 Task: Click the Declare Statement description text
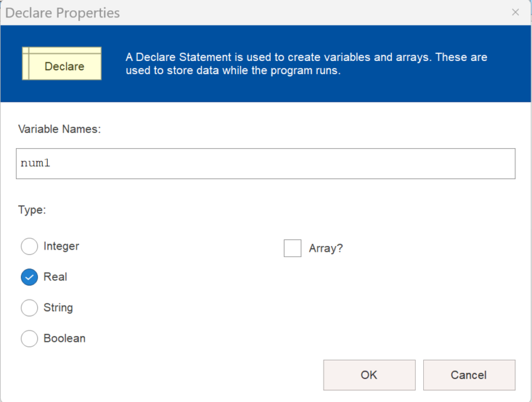[x=306, y=64]
